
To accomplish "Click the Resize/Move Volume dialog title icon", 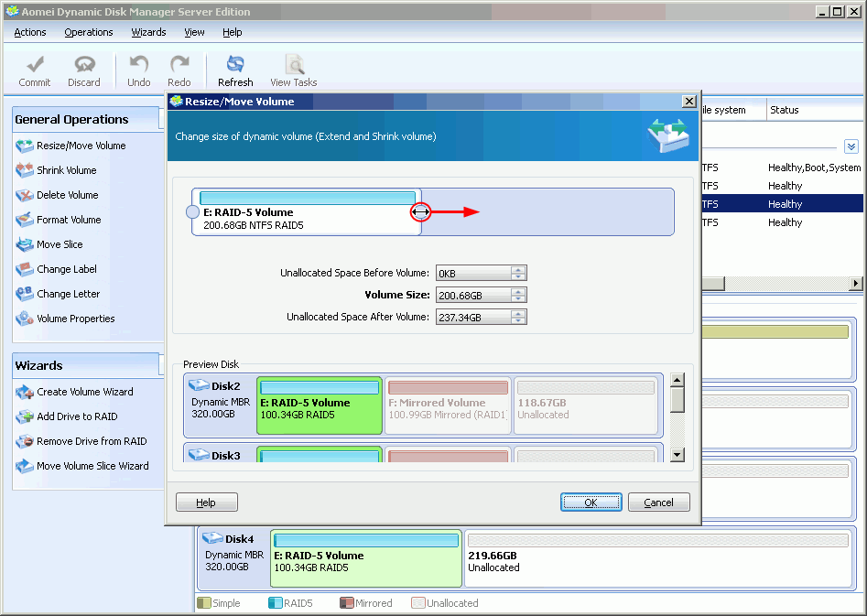I will 177,102.
